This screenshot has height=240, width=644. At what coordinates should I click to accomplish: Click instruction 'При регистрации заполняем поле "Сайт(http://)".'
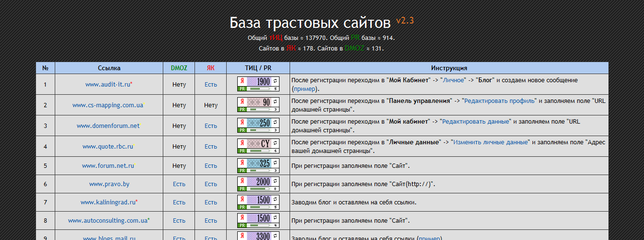[x=364, y=184]
